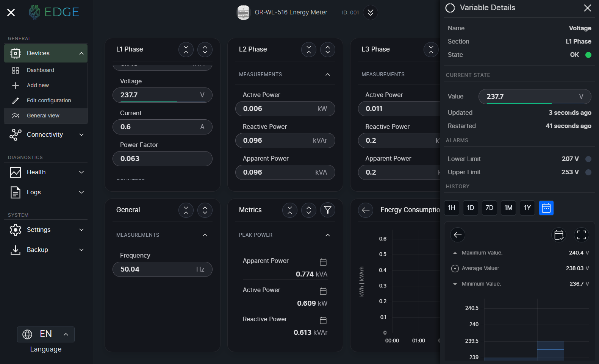Image resolution: width=599 pixels, height=364 pixels.
Task: Go back in the history chart
Action: (458, 235)
